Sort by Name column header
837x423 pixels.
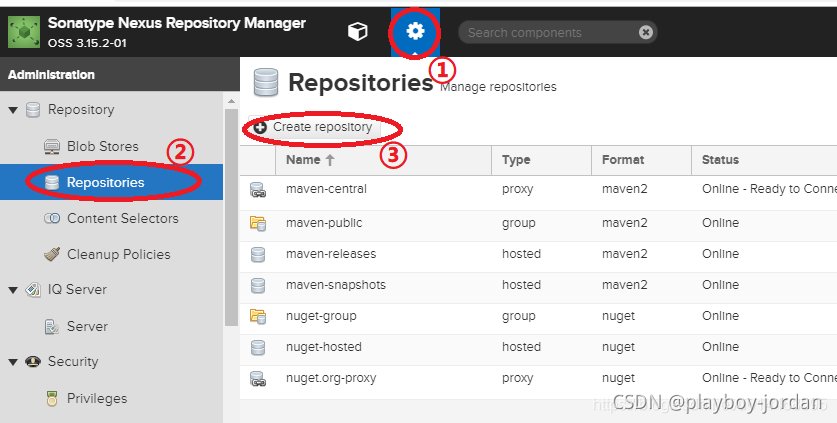tap(383, 160)
